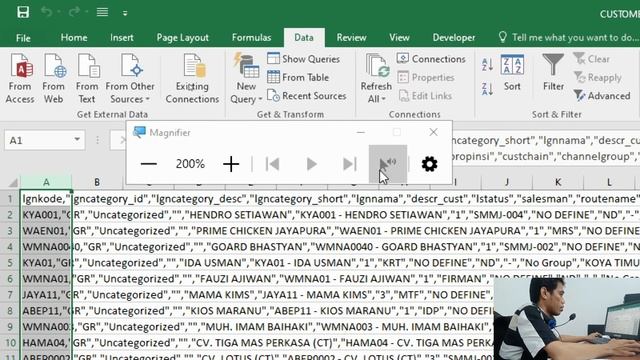The width and height of the screenshot is (640, 360).
Task: Open the Page Layout tab
Action: 182,38
